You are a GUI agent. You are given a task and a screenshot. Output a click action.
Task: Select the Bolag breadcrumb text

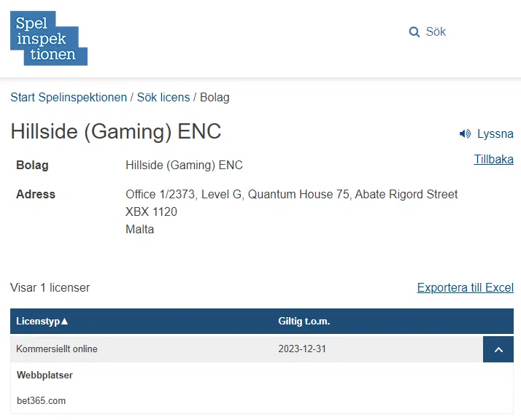(215, 98)
